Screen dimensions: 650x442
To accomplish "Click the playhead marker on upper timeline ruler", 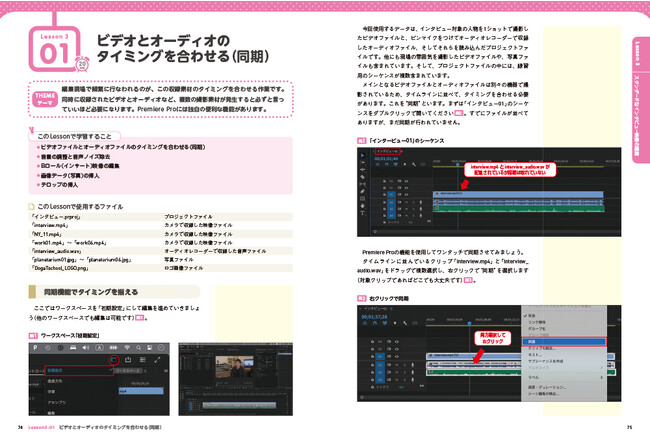I will coord(458,165).
